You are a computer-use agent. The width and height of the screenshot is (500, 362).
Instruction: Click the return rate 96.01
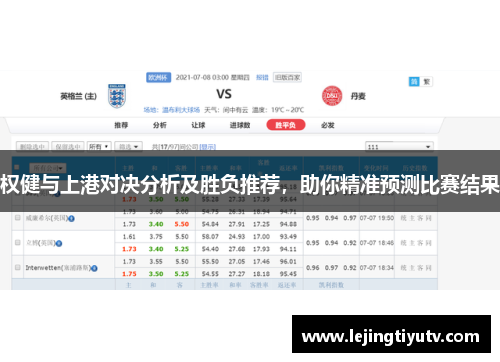288,262
